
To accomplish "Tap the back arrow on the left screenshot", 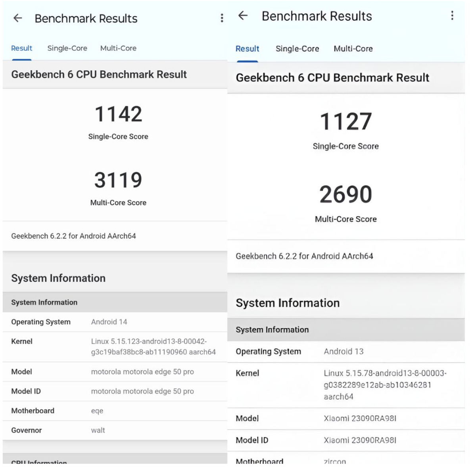I will point(18,18).
